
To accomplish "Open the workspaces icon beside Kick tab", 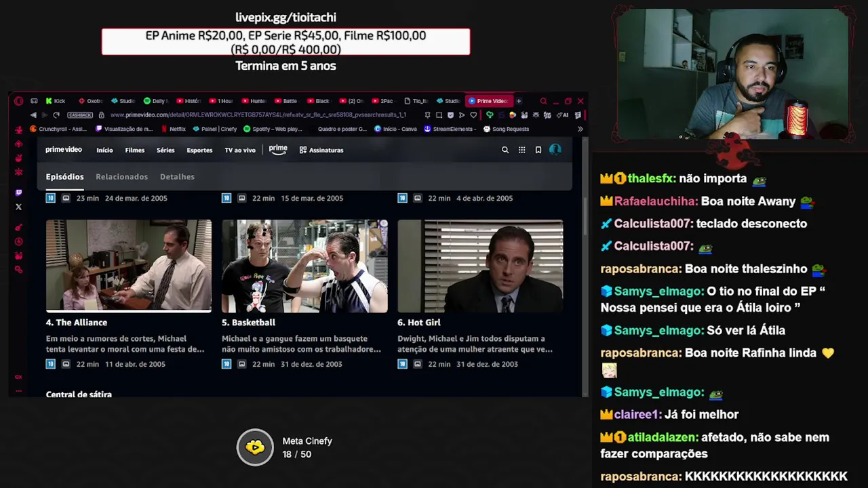I will pyautogui.click(x=34, y=101).
